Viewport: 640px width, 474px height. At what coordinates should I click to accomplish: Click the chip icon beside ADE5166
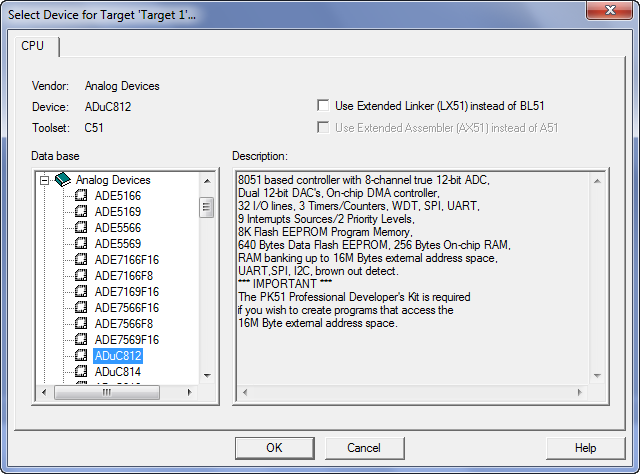(x=81, y=196)
